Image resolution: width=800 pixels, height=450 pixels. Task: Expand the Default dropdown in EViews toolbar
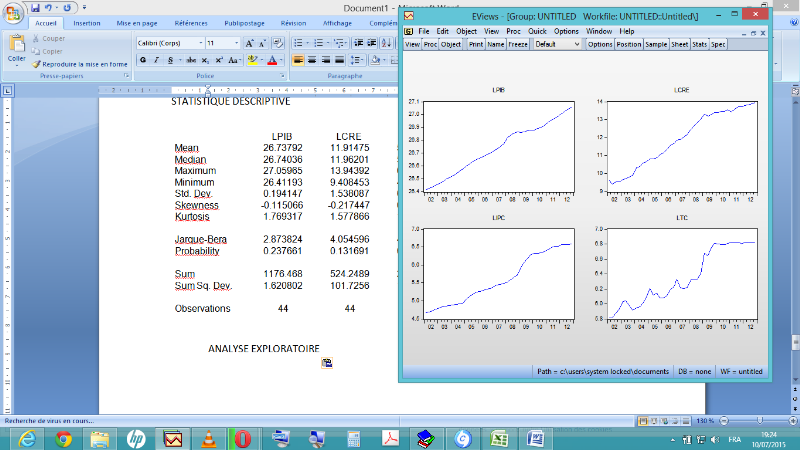576,44
